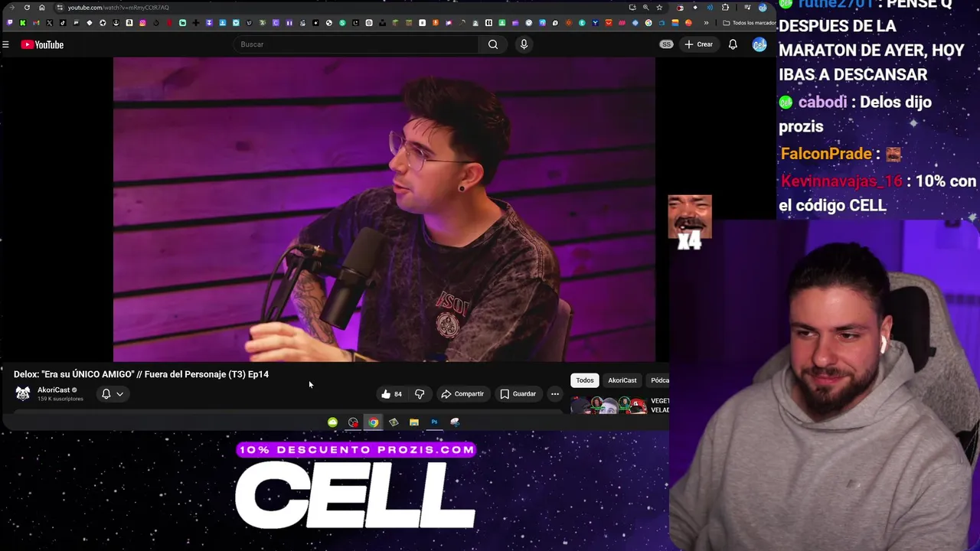Screen dimensions: 980x551
Task: Click Kevinnavajas_16 username in chat
Action: pos(841,181)
